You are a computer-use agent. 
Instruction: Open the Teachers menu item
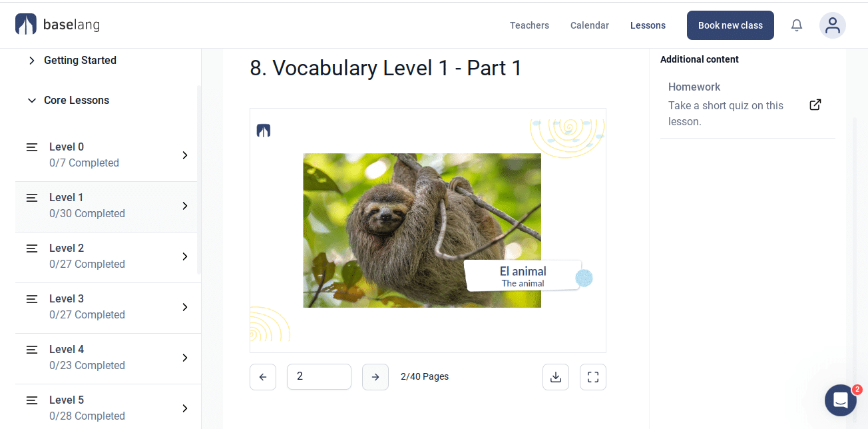pyautogui.click(x=529, y=25)
